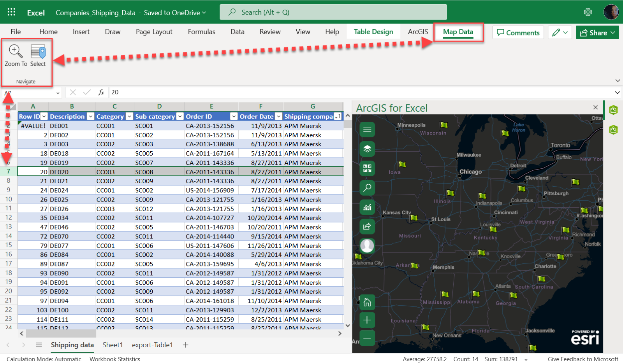The height and width of the screenshot is (364, 623).
Task: Open the Order Date filter dropdown
Action: (278, 116)
